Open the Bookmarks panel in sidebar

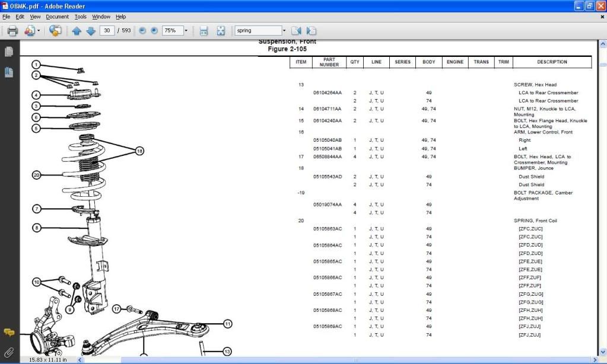(9, 72)
